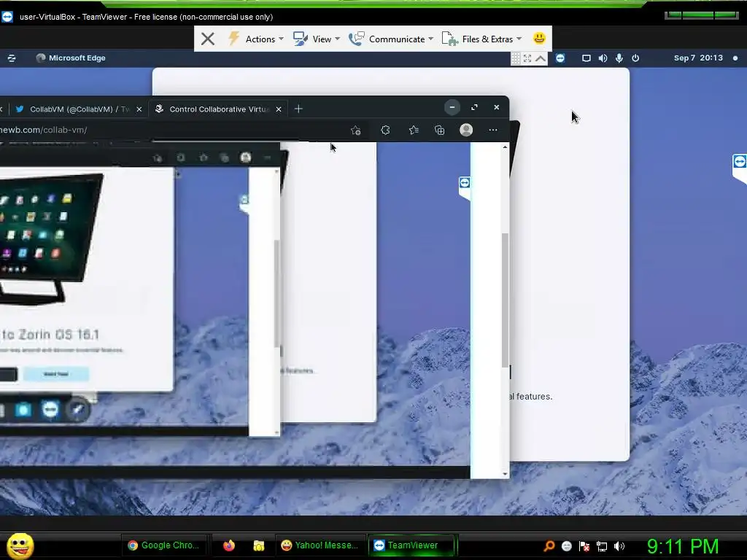Click the screen icon in the Zorin panel
Image resolution: width=747 pixels, height=560 pixels.
click(587, 58)
